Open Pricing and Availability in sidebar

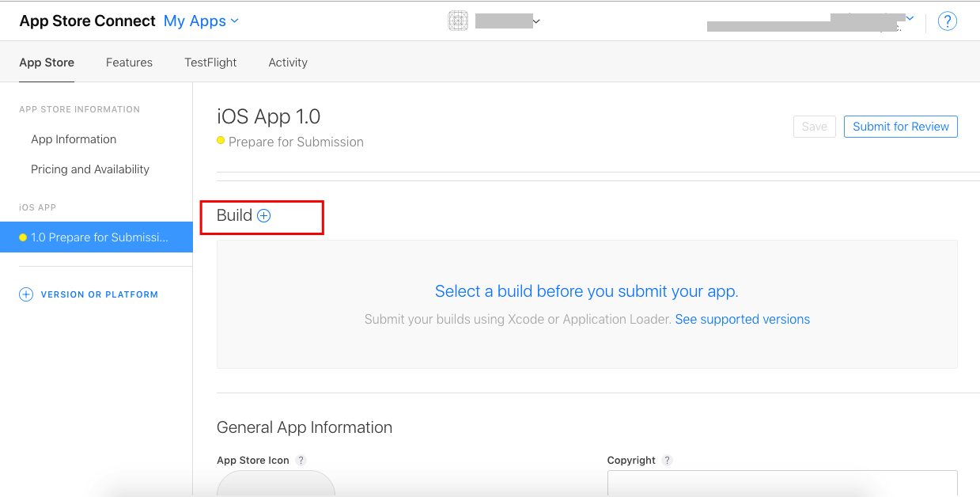(x=90, y=169)
